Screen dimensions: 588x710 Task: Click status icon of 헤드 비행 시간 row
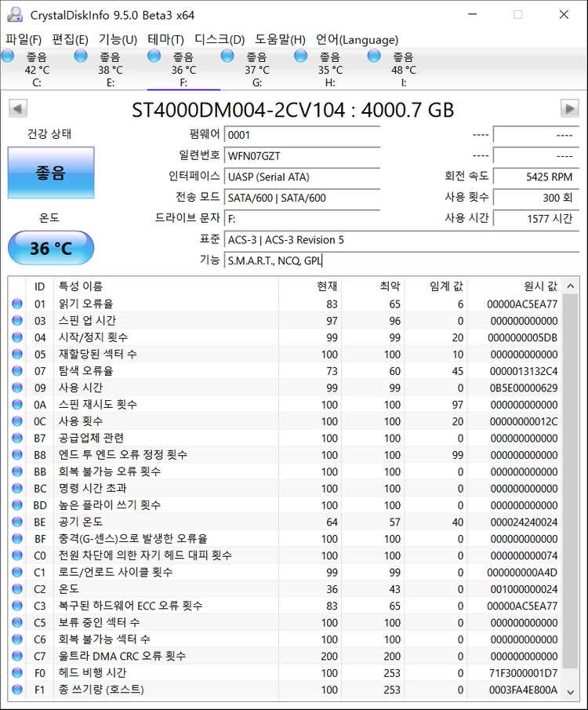pyautogui.click(x=17, y=672)
